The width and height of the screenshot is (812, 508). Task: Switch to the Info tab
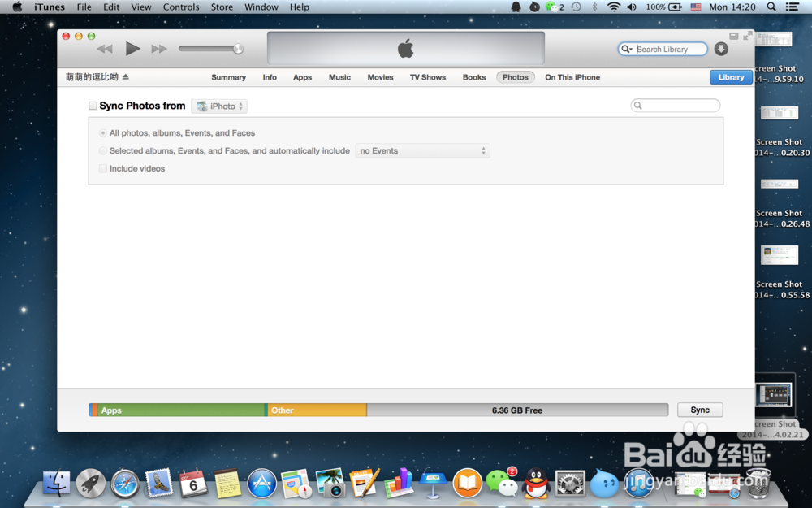(270, 77)
